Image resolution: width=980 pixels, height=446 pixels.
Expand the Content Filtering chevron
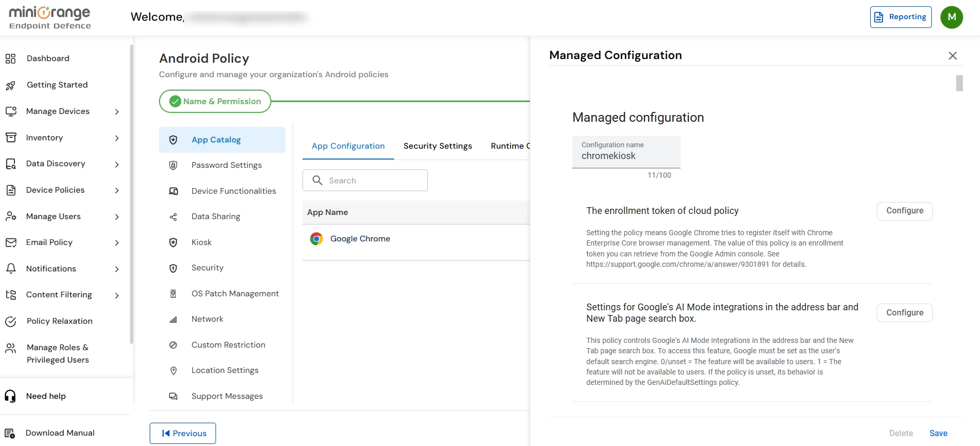117,296
